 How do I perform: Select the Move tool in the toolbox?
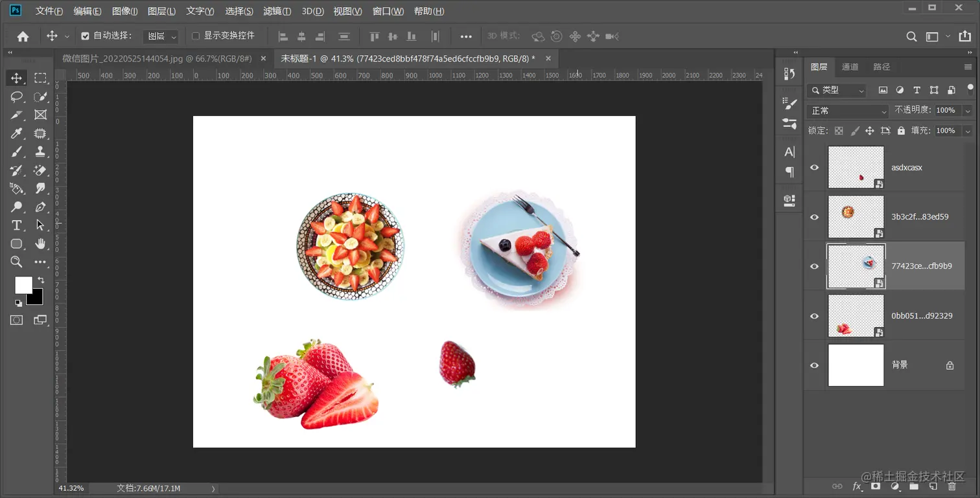coord(17,78)
